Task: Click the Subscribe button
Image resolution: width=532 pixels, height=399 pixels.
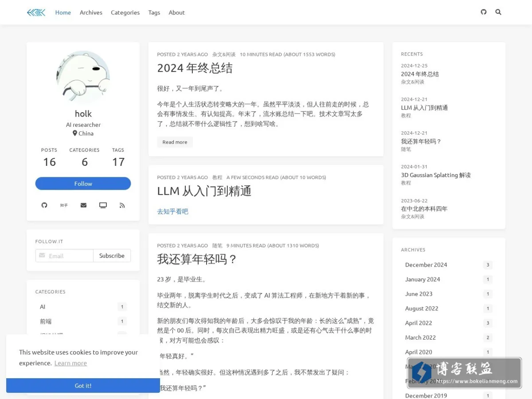Action: click(x=112, y=256)
